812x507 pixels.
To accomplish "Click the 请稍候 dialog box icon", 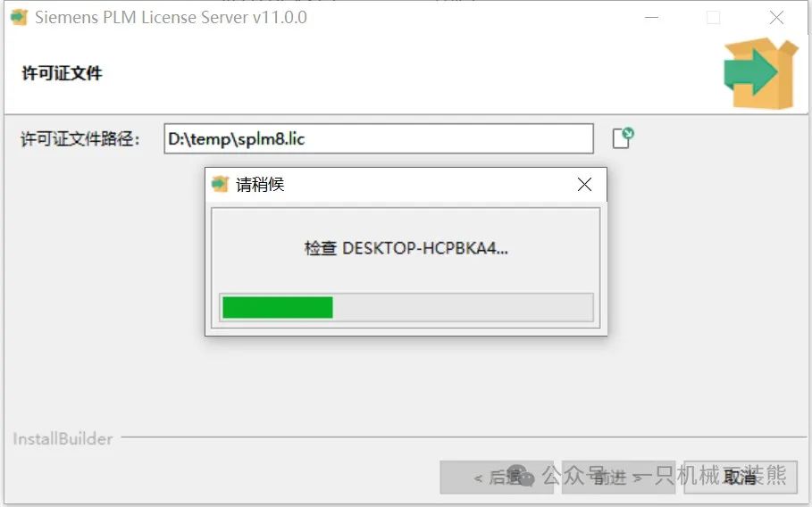I will pyautogui.click(x=220, y=184).
